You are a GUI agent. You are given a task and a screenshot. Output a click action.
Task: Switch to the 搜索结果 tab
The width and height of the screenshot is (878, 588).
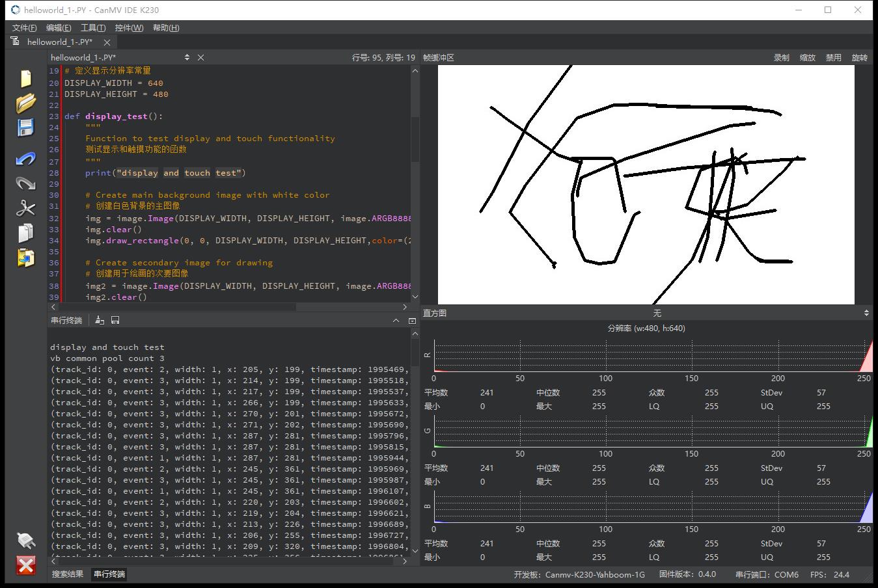pos(68,574)
